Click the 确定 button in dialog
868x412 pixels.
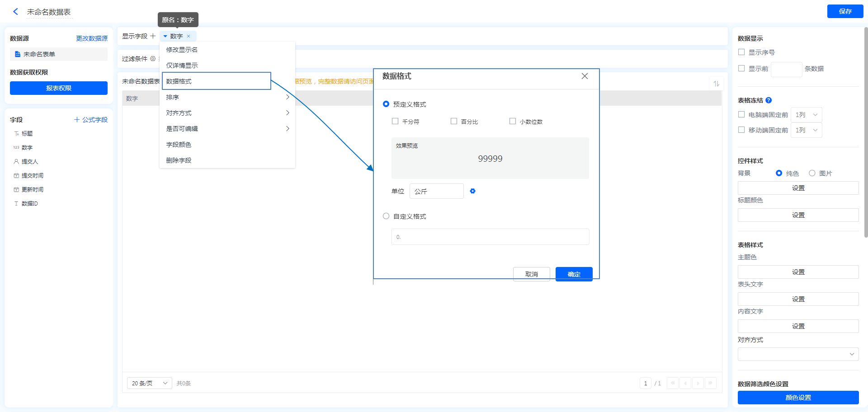pyautogui.click(x=574, y=274)
